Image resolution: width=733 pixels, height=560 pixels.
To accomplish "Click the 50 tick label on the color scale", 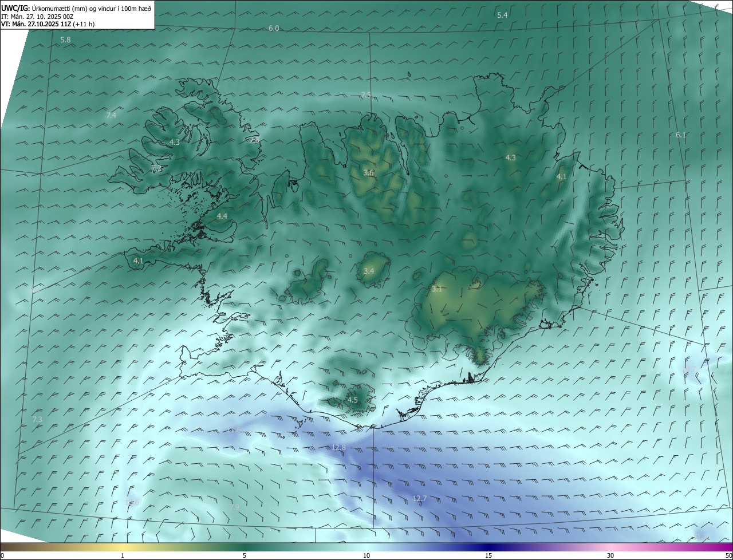I will click(728, 555).
